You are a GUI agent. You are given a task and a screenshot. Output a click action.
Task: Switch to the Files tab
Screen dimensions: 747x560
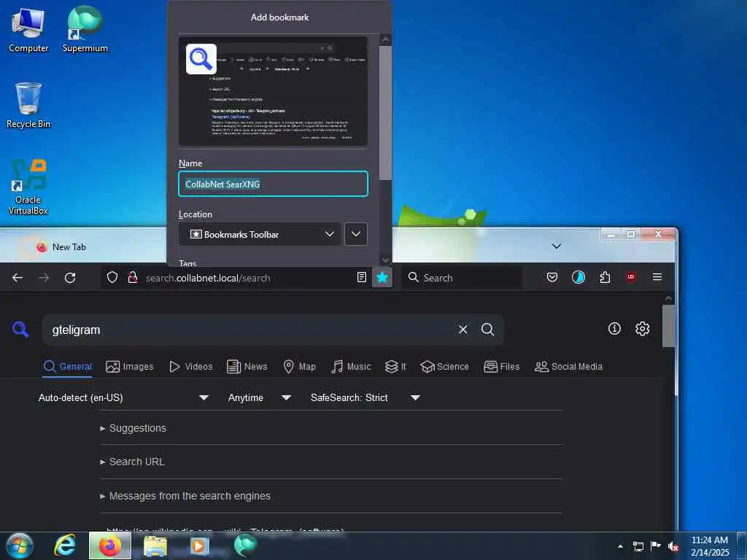point(501,367)
